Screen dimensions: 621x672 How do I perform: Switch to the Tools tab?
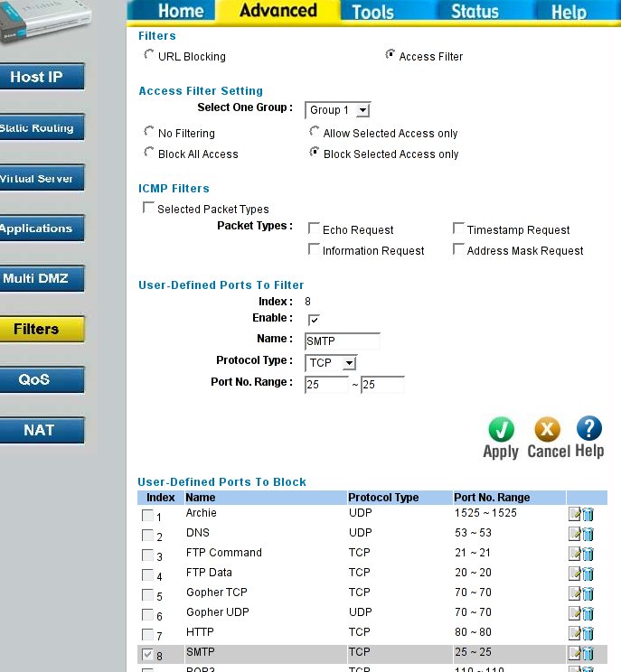(372, 11)
